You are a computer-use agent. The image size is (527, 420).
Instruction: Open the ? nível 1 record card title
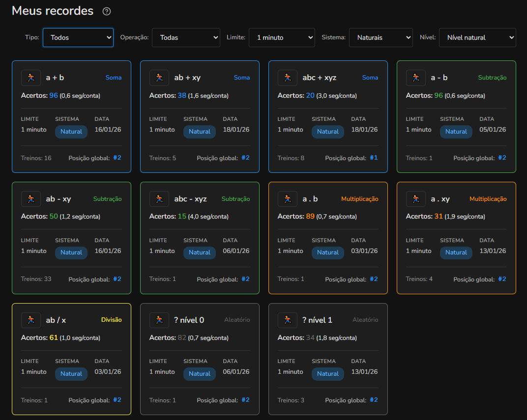click(317, 320)
